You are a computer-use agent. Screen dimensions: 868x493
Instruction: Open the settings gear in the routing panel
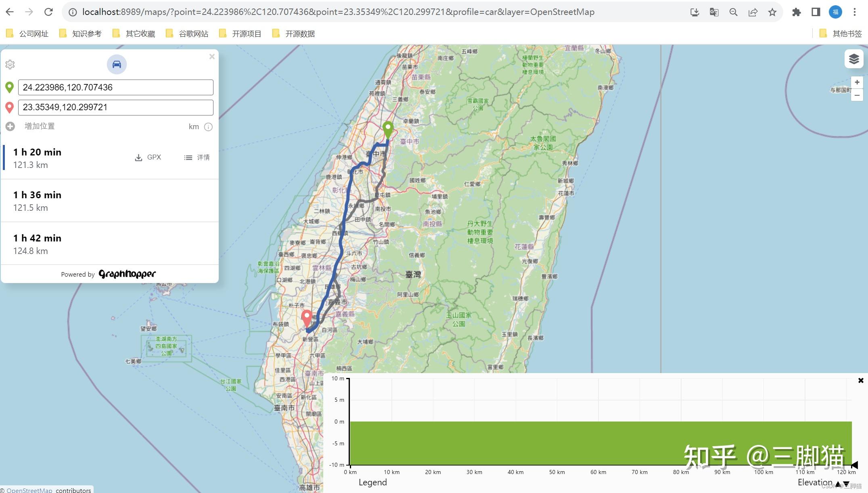pyautogui.click(x=10, y=65)
